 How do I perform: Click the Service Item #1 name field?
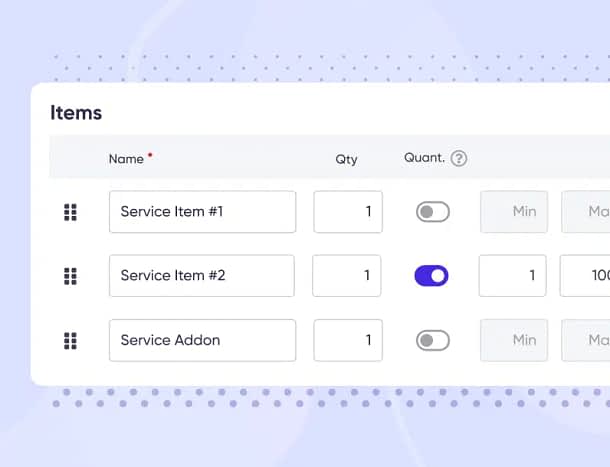click(x=202, y=212)
